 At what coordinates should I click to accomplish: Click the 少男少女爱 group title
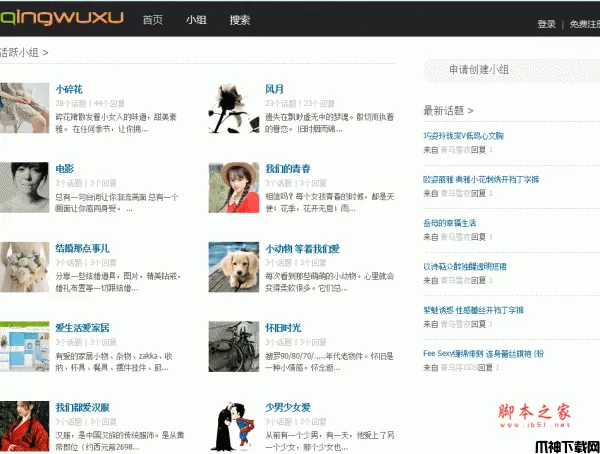pos(288,407)
